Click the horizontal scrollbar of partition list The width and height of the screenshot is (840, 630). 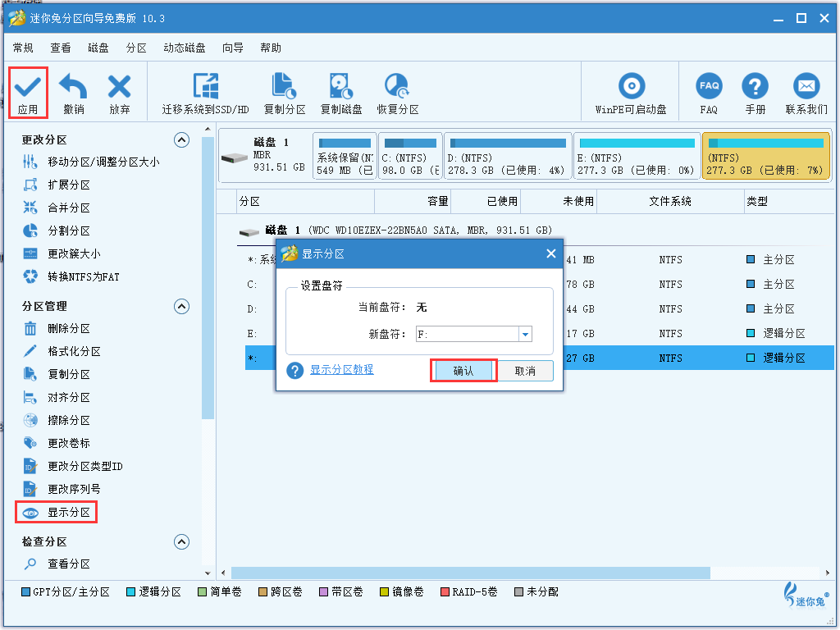pos(470,573)
